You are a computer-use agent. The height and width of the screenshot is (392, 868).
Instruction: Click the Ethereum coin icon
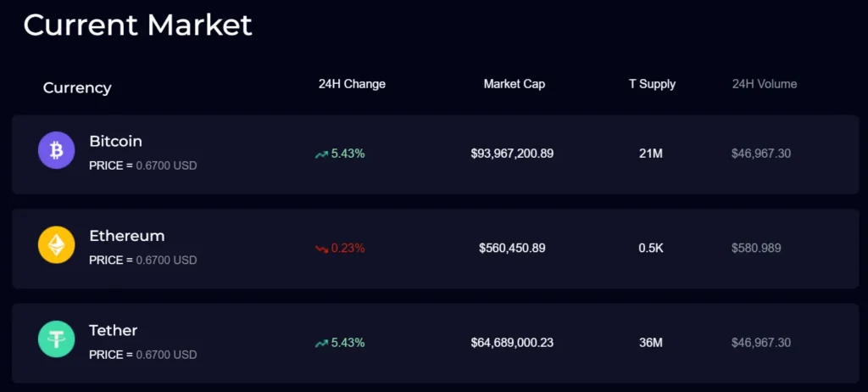[57, 245]
